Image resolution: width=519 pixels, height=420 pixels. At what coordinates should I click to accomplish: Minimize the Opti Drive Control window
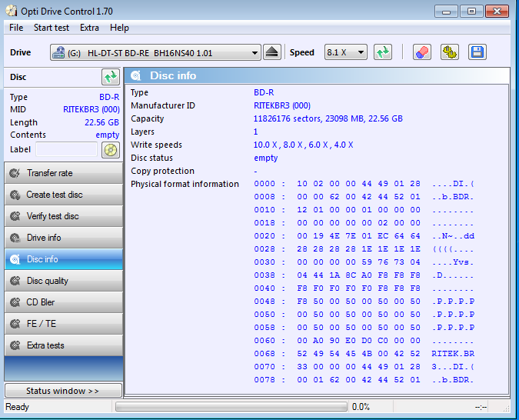(446, 12)
